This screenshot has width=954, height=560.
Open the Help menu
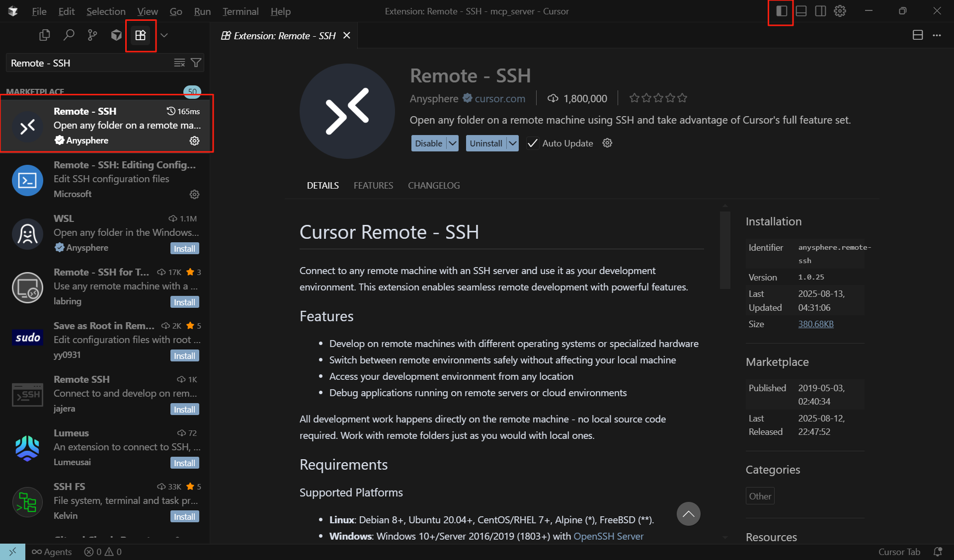[280, 11]
